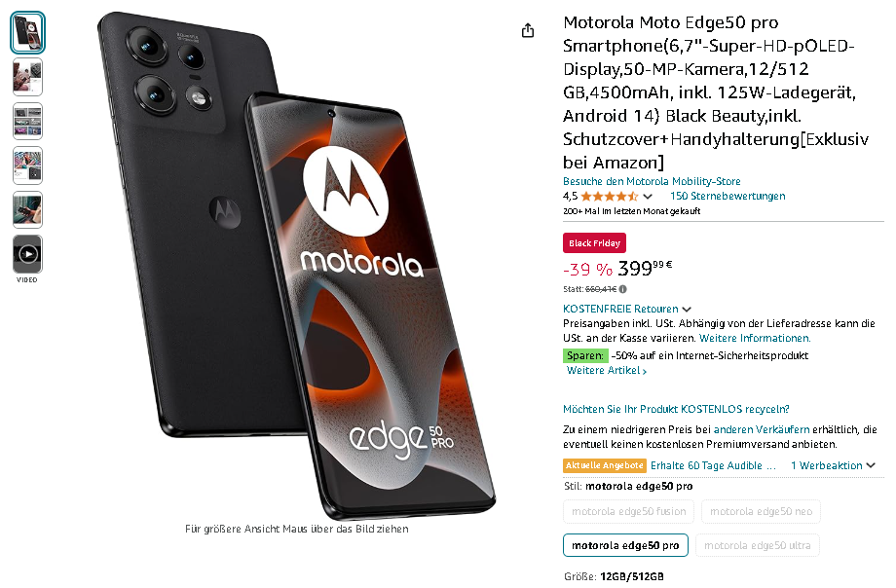Select the motorola edge50 pro style option
This screenshot has height=588, width=896.
click(625, 545)
